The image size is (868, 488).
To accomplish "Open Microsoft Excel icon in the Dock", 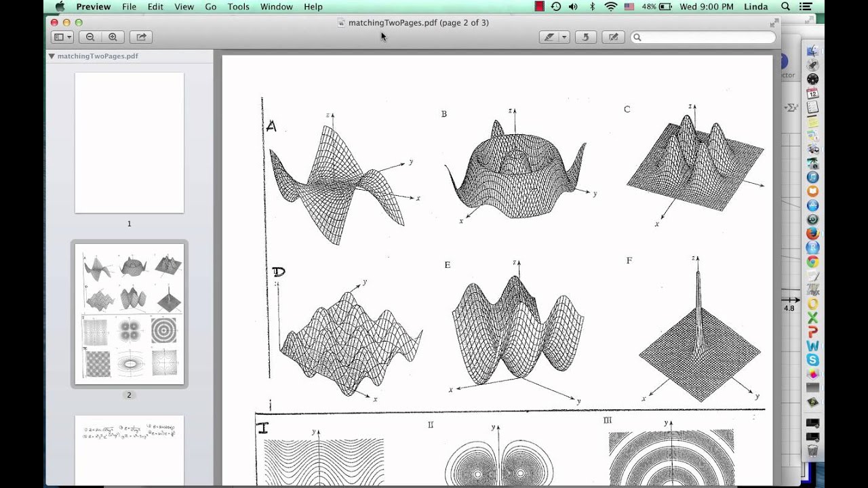I will 812,318.
